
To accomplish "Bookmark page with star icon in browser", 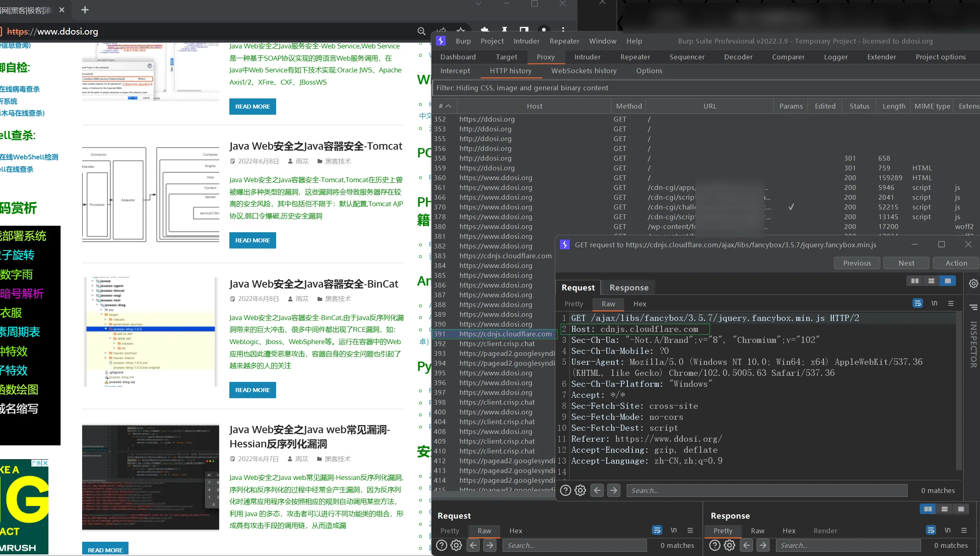I will click(x=461, y=31).
